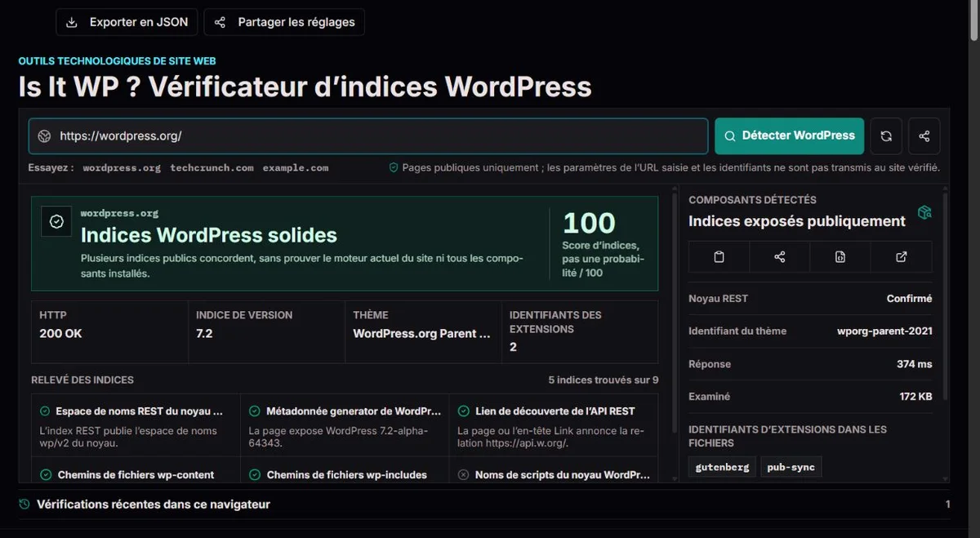Click the check badge icon in the result banner
The height and width of the screenshot is (538, 980).
pos(56,221)
